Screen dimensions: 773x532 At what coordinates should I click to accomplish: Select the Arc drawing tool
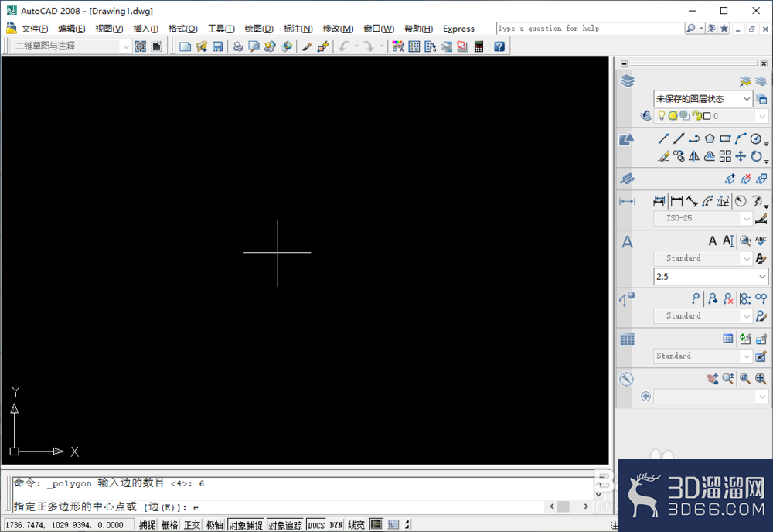pyautogui.click(x=741, y=139)
